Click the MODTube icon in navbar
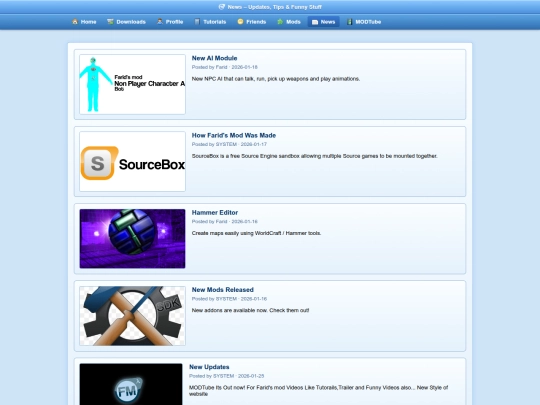 pyautogui.click(x=350, y=22)
